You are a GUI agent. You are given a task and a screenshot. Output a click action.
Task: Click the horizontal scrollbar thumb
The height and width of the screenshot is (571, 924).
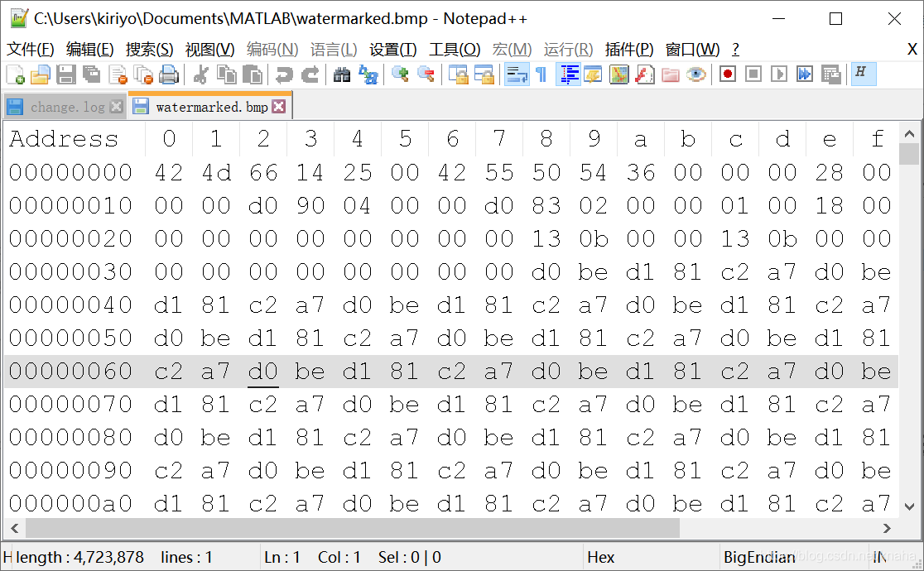[x=353, y=528]
